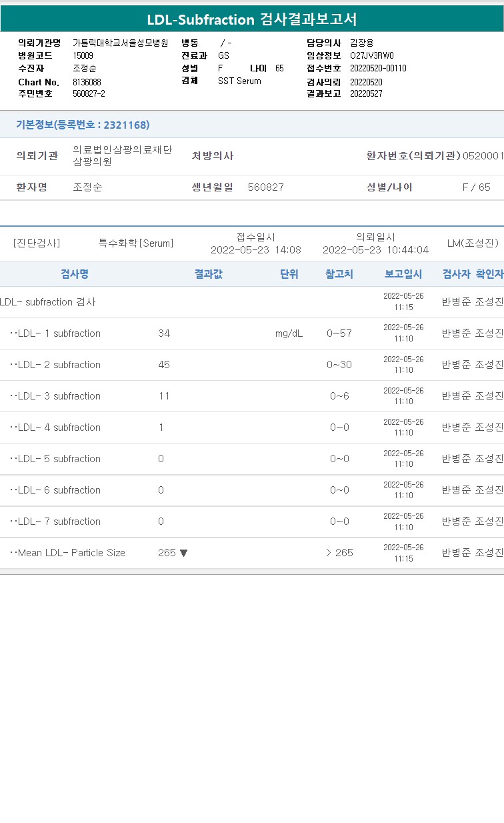Choose the LDL- 4 subfraction row
This screenshot has width=504, height=823.
[x=59, y=428]
